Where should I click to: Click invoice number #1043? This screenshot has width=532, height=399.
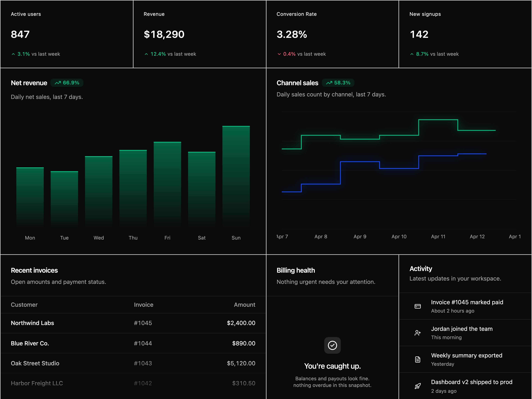pos(143,363)
